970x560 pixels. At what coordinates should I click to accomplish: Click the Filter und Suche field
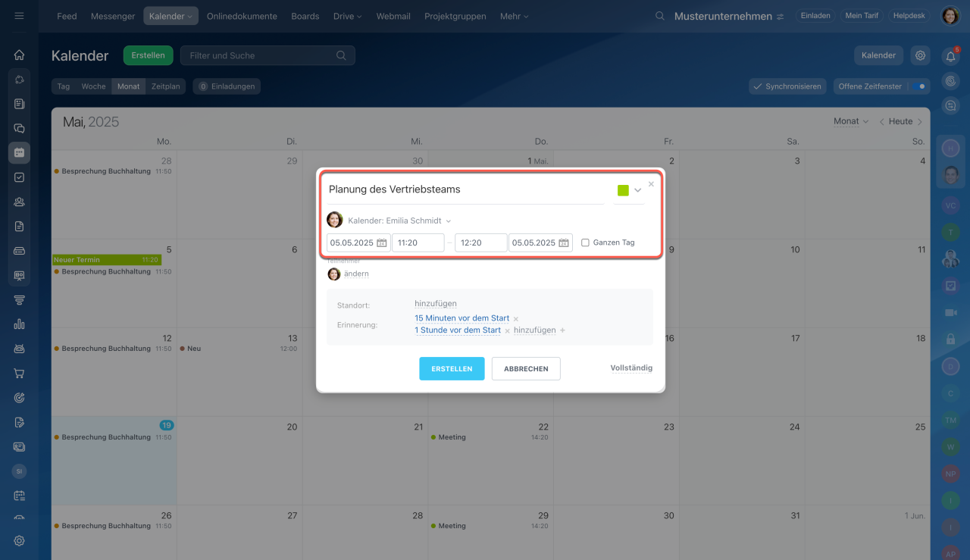click(268, 55)
